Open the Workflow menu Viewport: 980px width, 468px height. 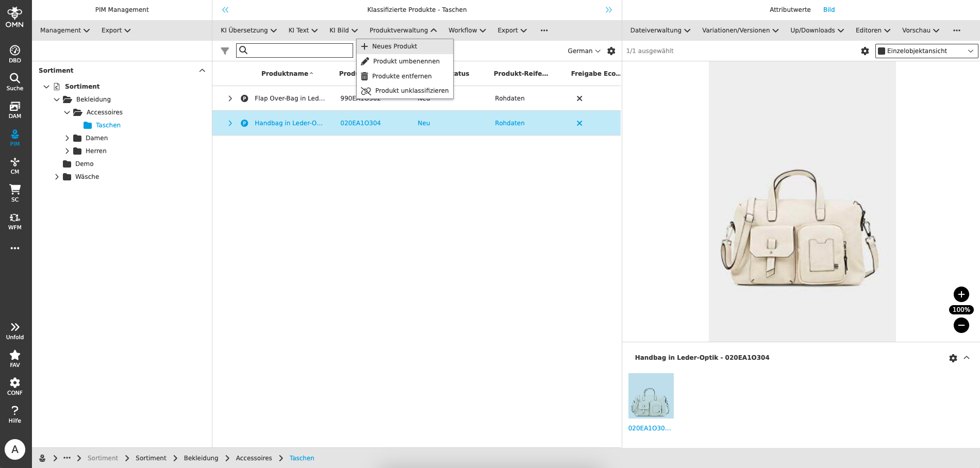pyautogui.click(x=467, y=30)
